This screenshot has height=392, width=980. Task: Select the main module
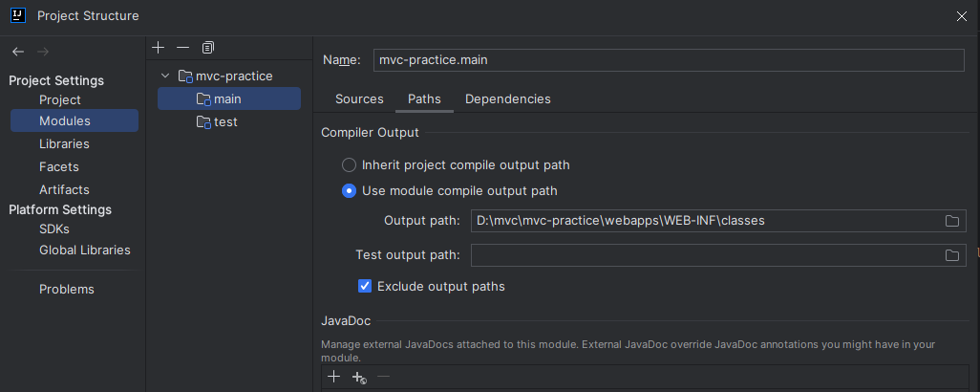(228, 98)
